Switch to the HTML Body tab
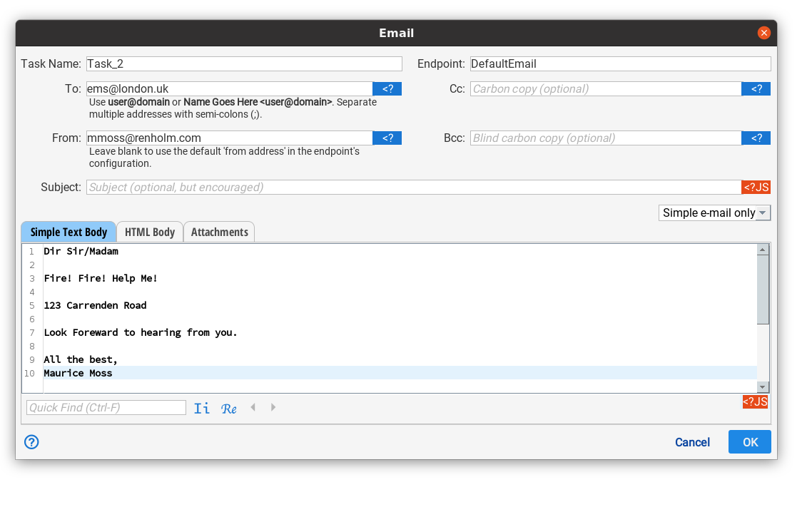The image size is (812, 507). 149,232
